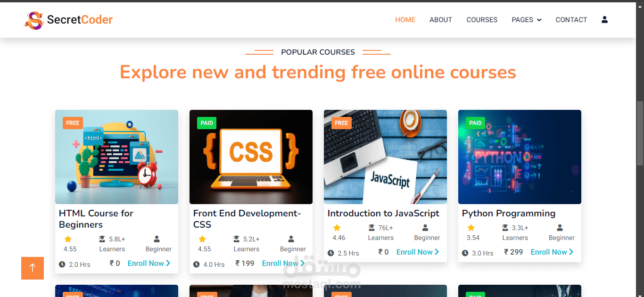Open the ABOUT page link
The image size is (644, 297).
[x=441, y=20]
